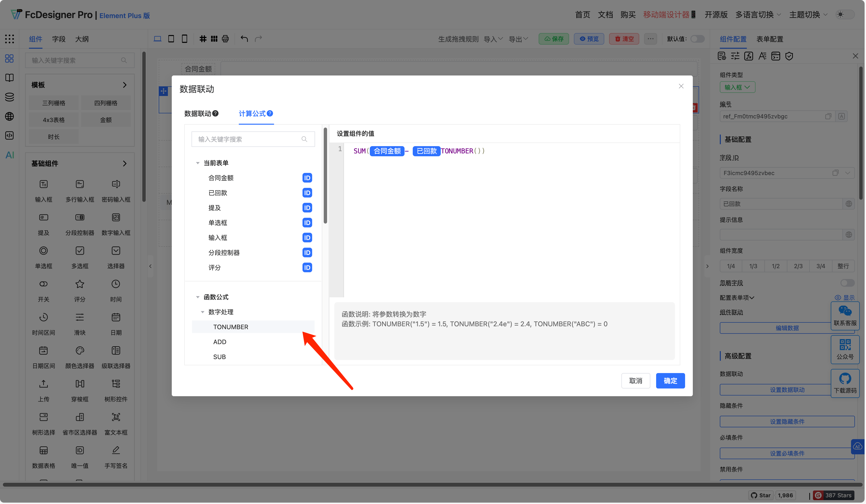Click the 确定 button
Screen dimensions: 866x504
670,381
